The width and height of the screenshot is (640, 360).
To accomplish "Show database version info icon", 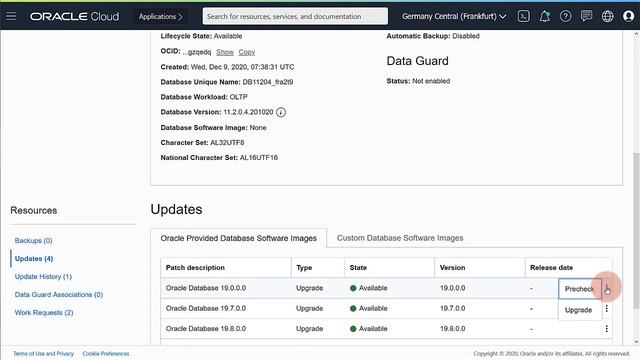I will pos(281,112).
